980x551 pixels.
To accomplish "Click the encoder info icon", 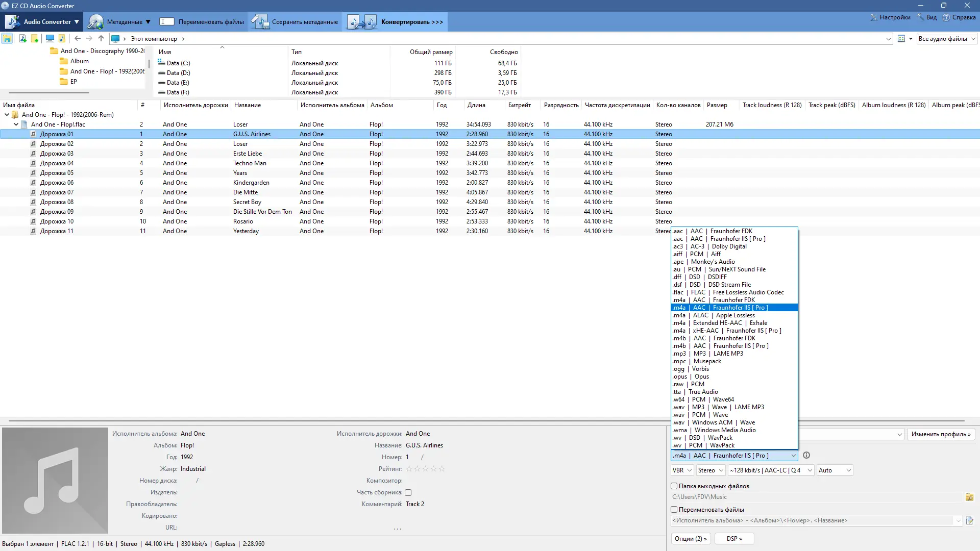I will 806,456.
